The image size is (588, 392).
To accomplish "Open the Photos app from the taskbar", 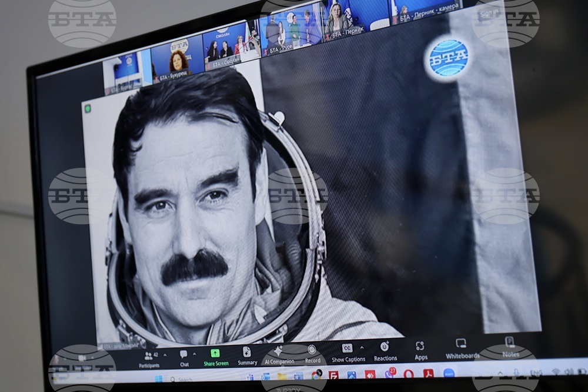I will click(352, 374).
